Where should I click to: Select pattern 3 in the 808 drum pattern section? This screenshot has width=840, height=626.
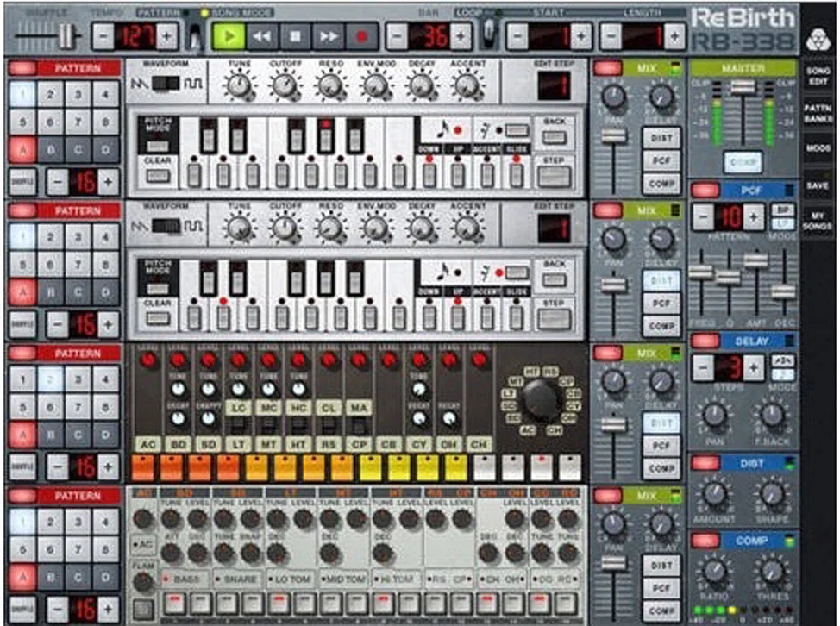(78, 379)
